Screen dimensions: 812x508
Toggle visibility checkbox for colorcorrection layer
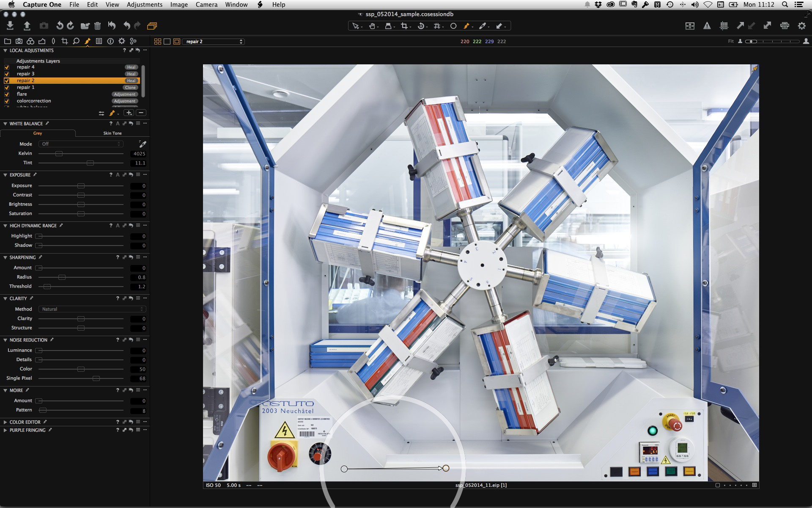(x=7, y=101)
